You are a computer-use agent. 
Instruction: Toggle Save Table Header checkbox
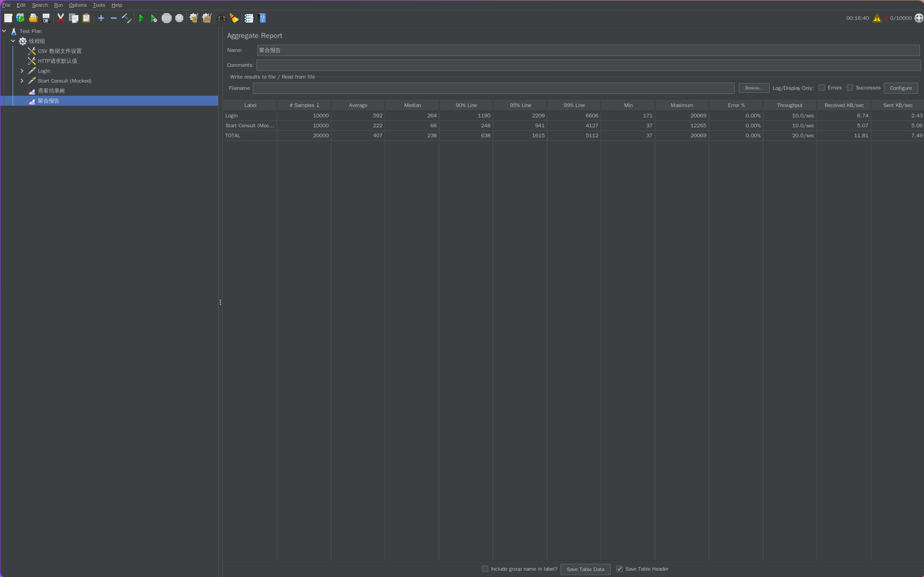[x=620, y=569]
